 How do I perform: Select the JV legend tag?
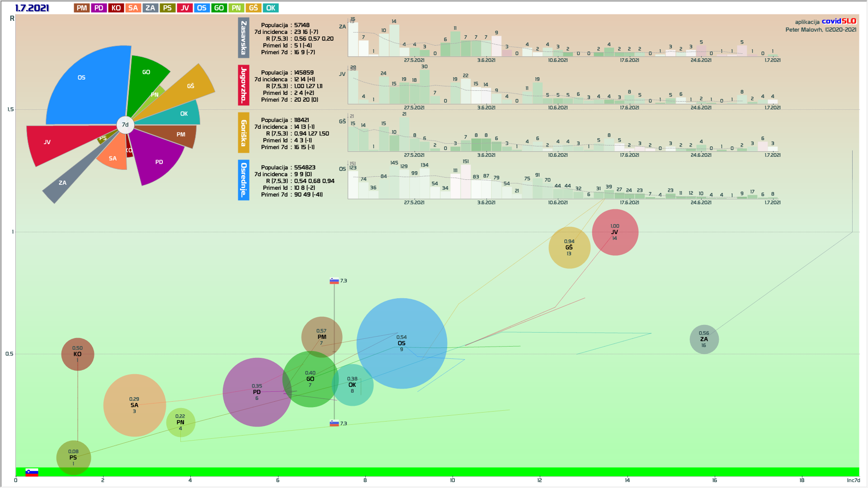185,8
